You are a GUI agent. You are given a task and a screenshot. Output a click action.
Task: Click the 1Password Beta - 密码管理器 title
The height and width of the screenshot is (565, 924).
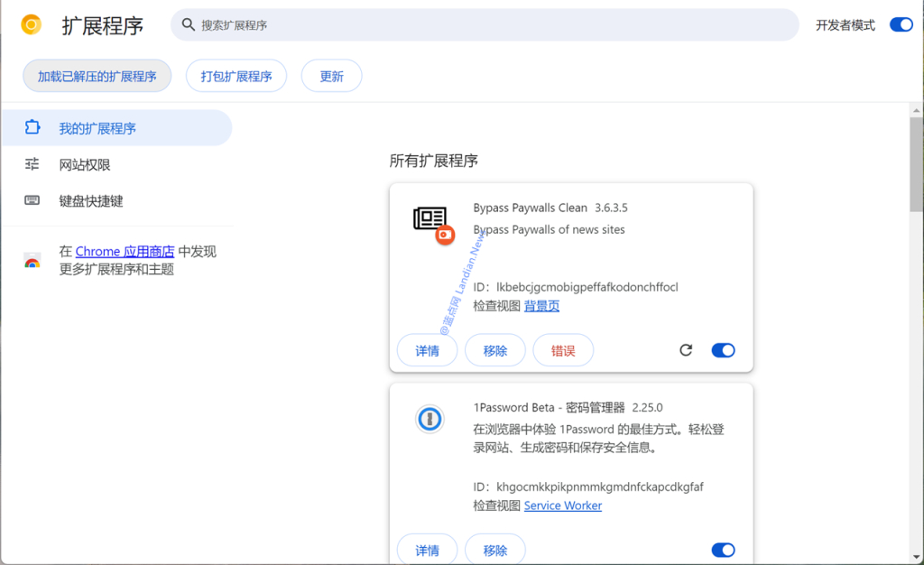pos(549,408)
